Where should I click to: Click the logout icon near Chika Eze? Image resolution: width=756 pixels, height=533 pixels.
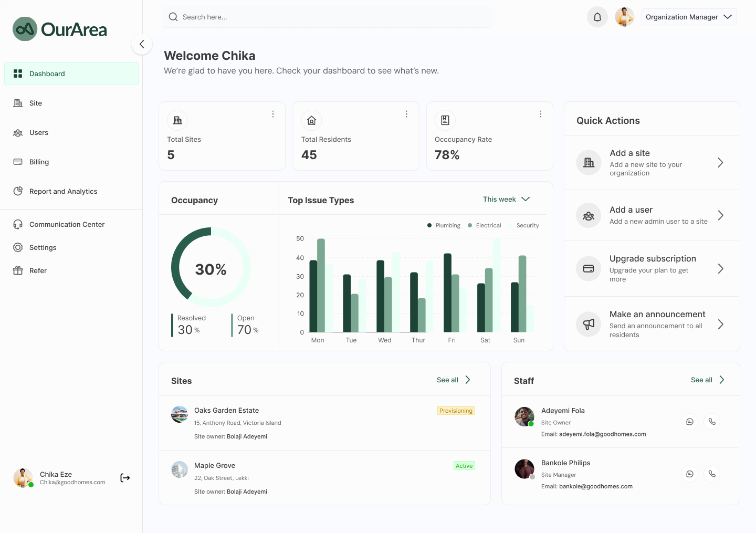124,478
